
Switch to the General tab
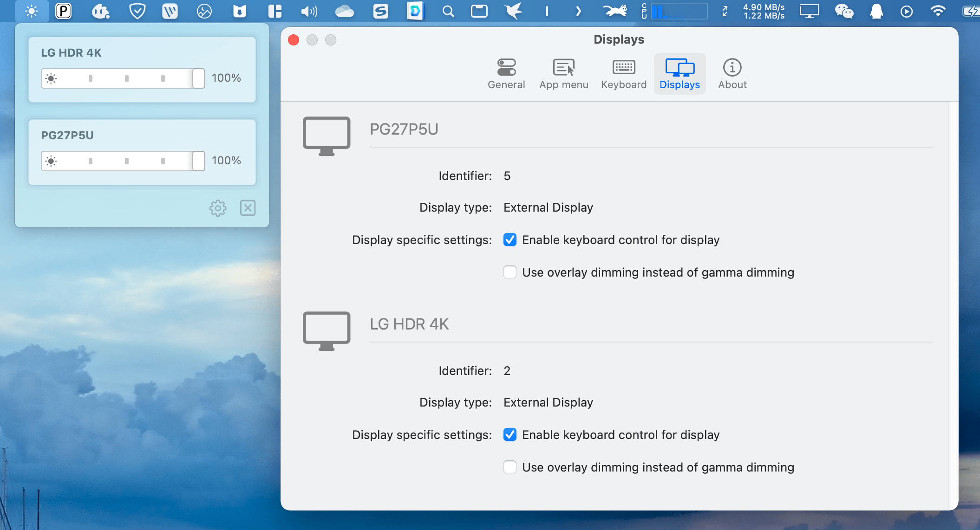[x=506, y=74]
